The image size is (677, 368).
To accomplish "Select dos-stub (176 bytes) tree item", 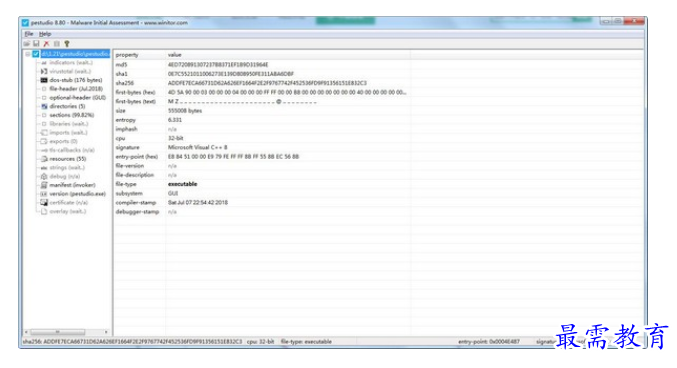I will pyautogui.click(x=76, y=80).
